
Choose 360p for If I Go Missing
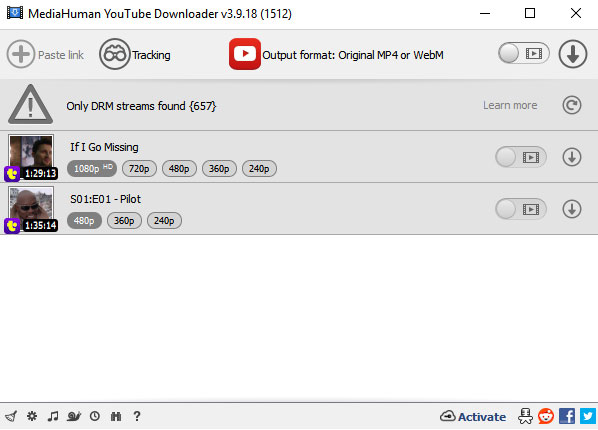point(219,169)
